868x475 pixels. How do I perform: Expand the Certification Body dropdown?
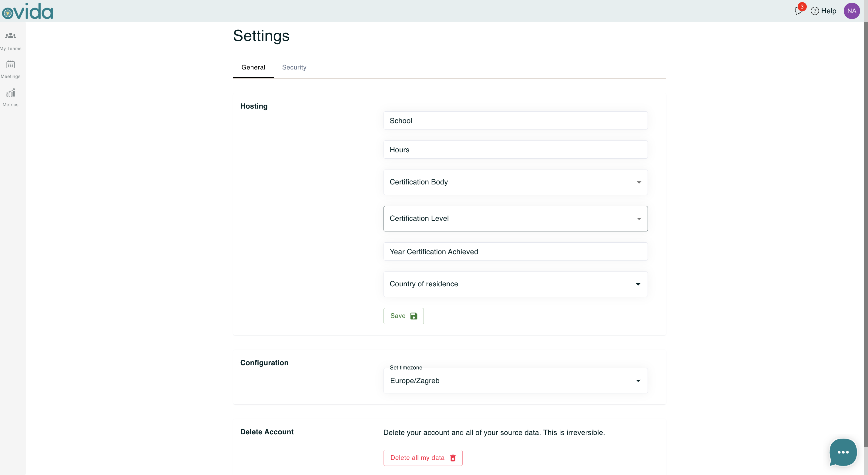coord(515,182)
